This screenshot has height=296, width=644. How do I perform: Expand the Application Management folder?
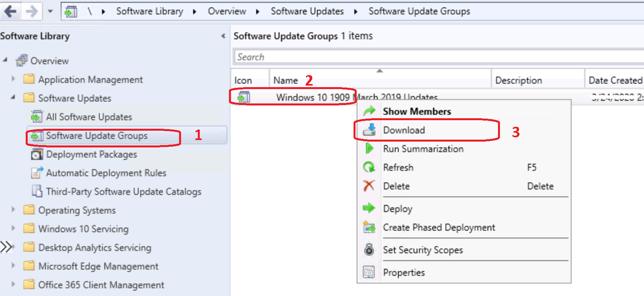pos(13,79)
